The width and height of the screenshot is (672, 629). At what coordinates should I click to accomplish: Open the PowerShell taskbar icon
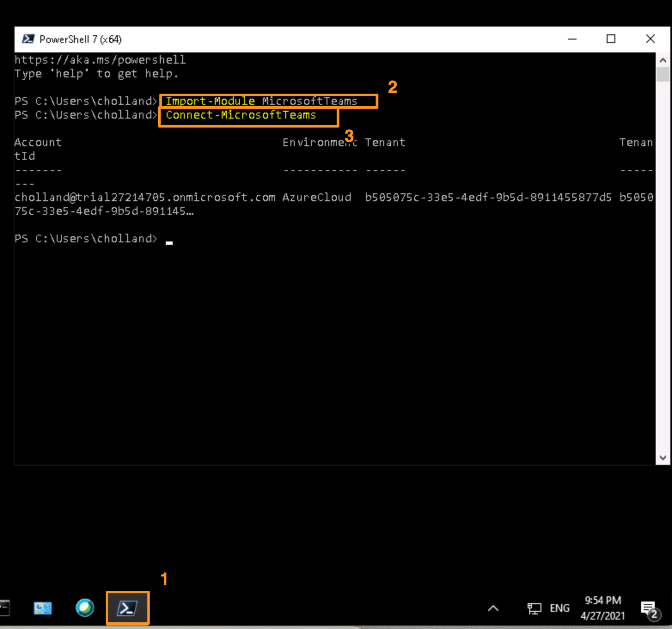click(128, 608)
